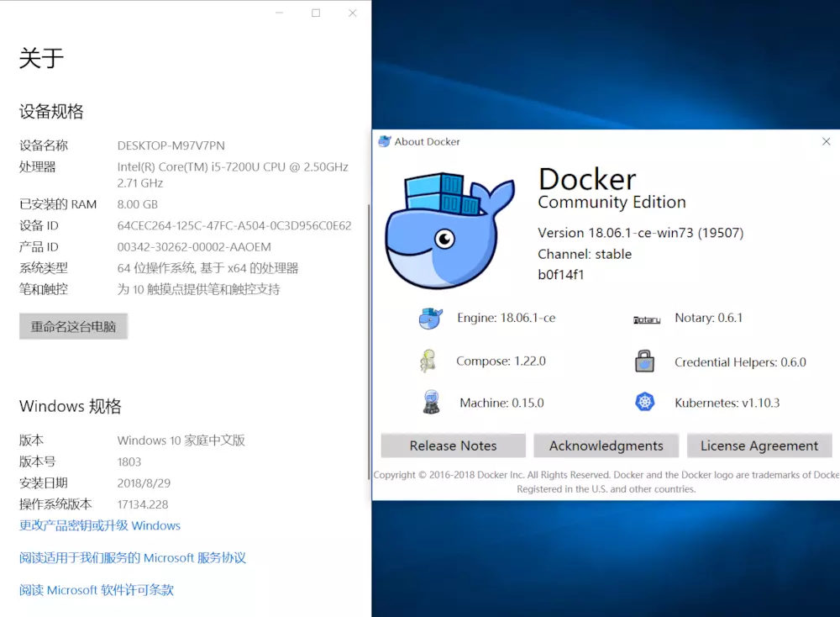
Task: Click the Credential Helpers lock icon
Action: click(x=644, y=361)
